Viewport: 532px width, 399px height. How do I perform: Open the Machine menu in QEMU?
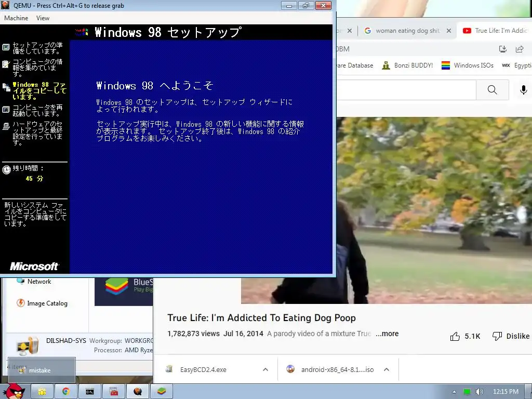click(x=16, y=18)
